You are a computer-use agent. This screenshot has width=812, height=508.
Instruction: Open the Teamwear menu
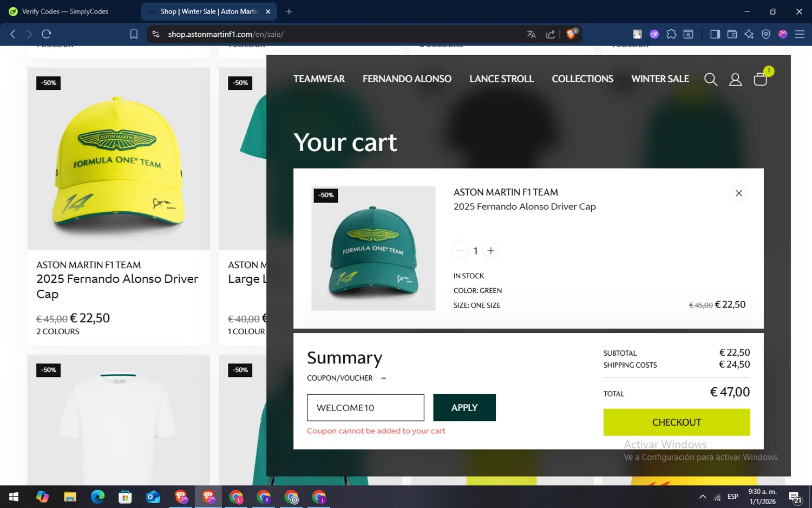(x=319, y=79)
